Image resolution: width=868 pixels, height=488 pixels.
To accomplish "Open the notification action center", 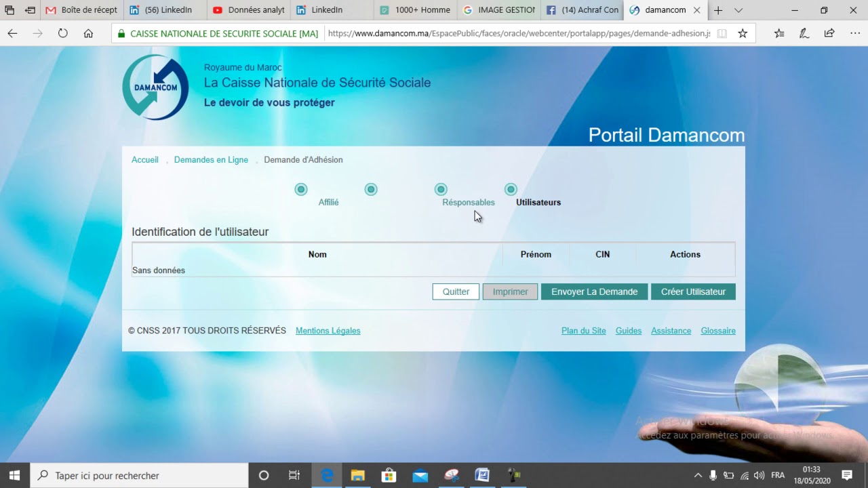I will pyautogui.click(x=847, y=475).
